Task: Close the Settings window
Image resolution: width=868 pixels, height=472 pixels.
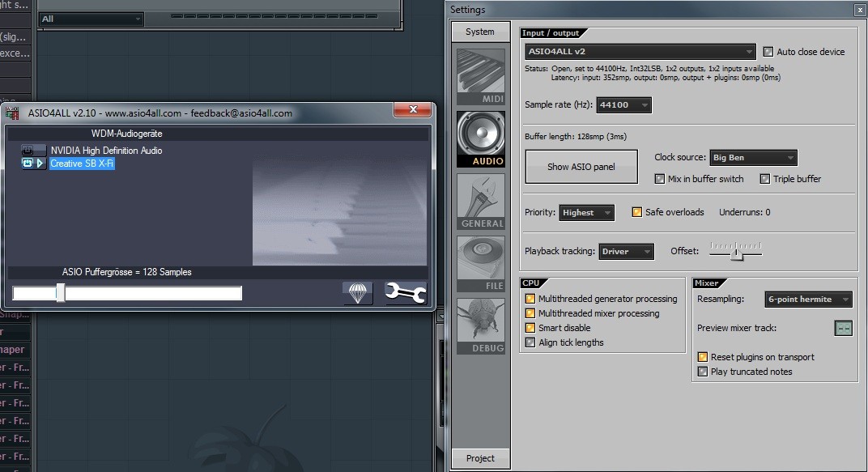Action: 861,10
